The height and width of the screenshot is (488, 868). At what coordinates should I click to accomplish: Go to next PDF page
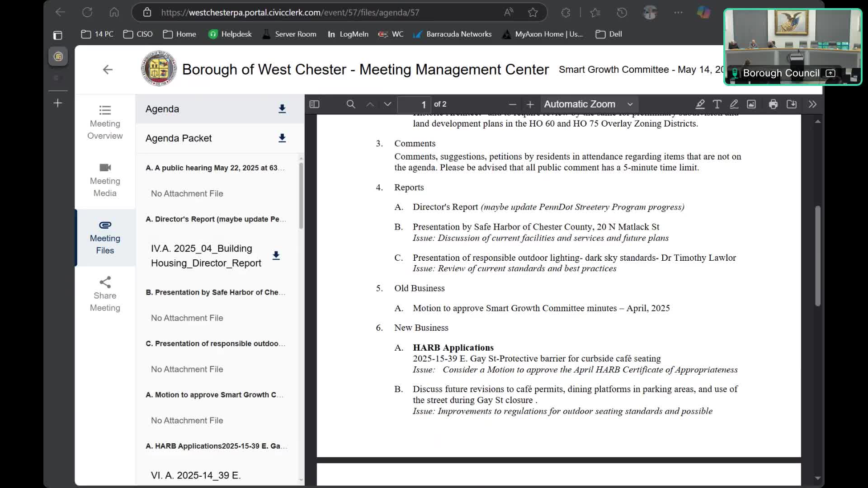pos(387,104)
